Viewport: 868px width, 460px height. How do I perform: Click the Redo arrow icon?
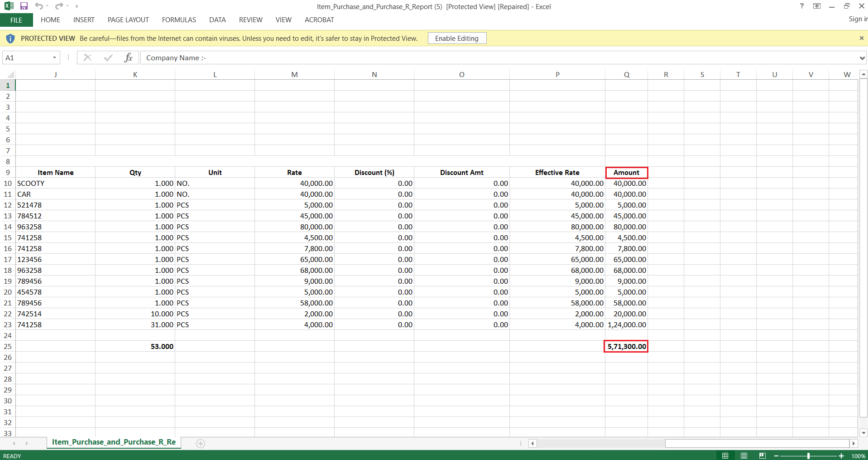(x=59, y=6)
